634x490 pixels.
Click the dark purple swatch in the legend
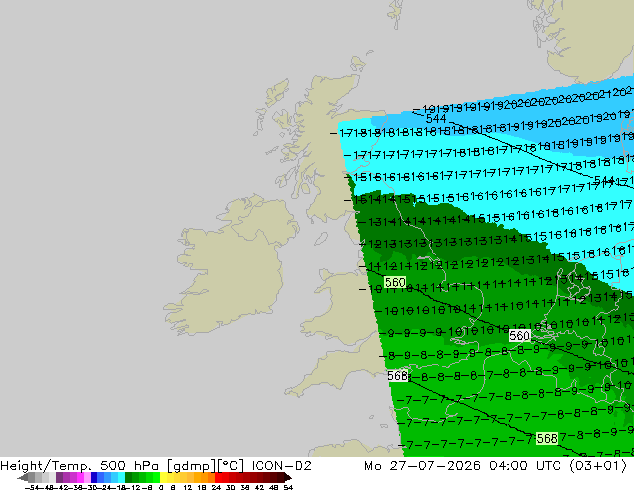(59, 477)
